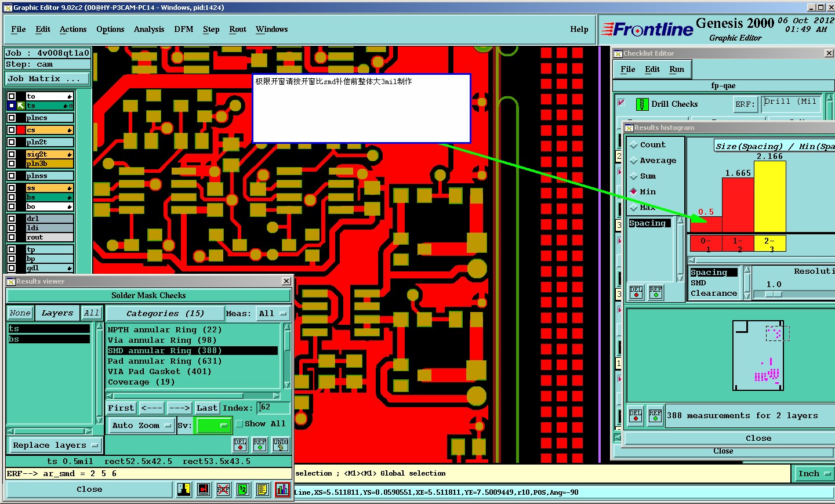This screenshot has width=835, height=504.
Task: Click REF icon below histogram Spacing list
Action: pos(656,292)
